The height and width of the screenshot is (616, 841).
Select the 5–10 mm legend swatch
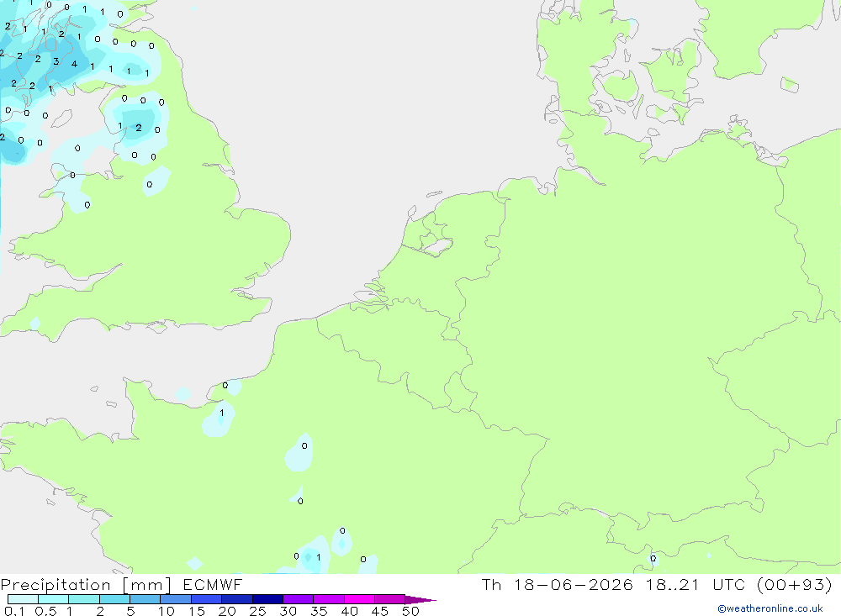(x=145, y=599)
